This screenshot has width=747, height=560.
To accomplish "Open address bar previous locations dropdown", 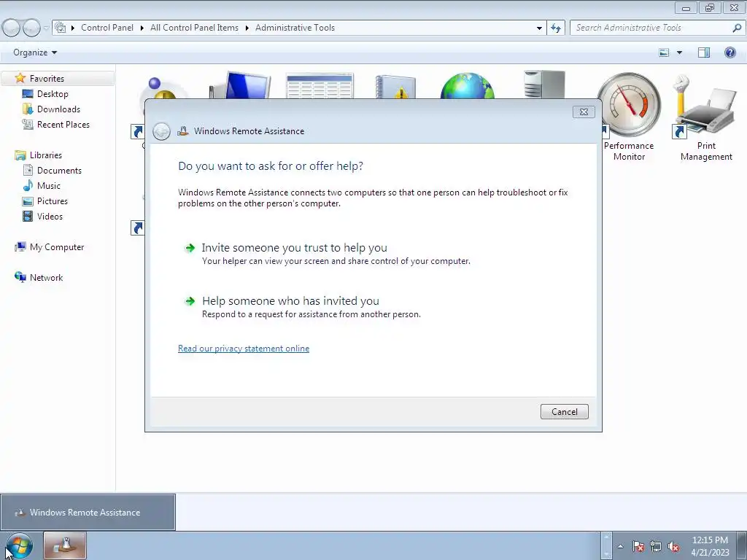I will pos(539,28).
